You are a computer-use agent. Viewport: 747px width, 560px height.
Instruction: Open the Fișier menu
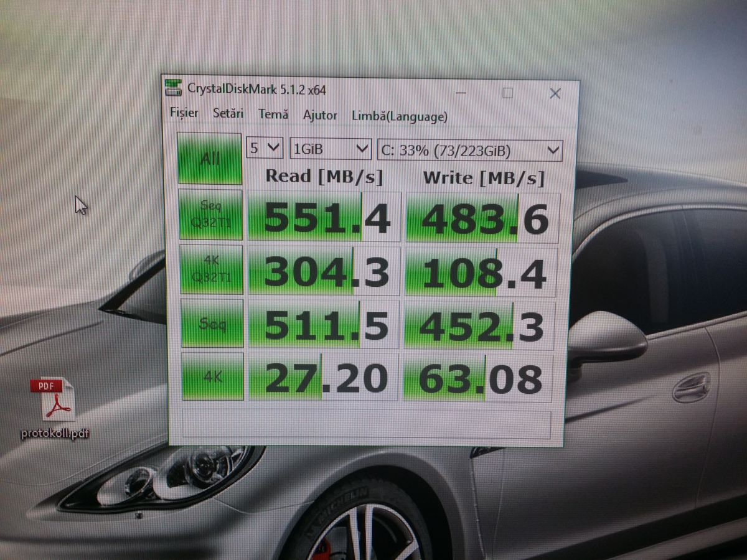[184, 113]
